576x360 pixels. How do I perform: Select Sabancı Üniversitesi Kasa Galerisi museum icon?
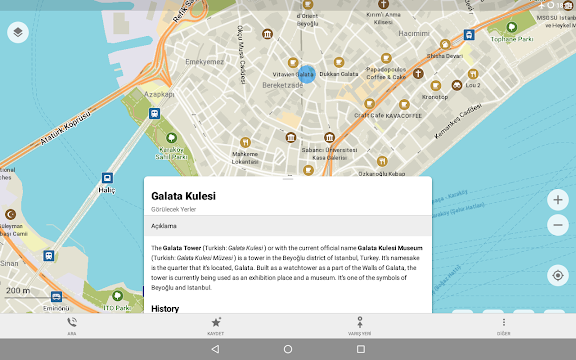[x=330, y=137]
